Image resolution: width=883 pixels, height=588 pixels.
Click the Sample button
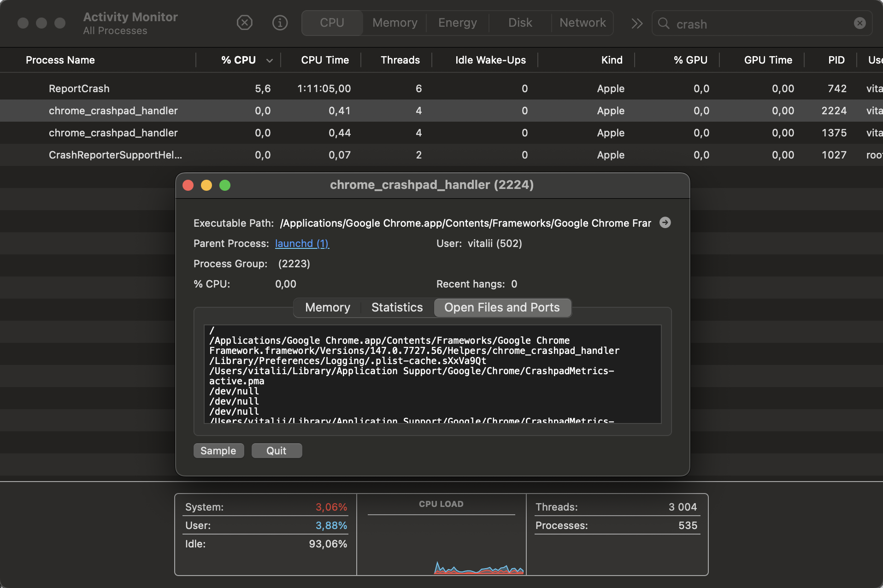218,451
